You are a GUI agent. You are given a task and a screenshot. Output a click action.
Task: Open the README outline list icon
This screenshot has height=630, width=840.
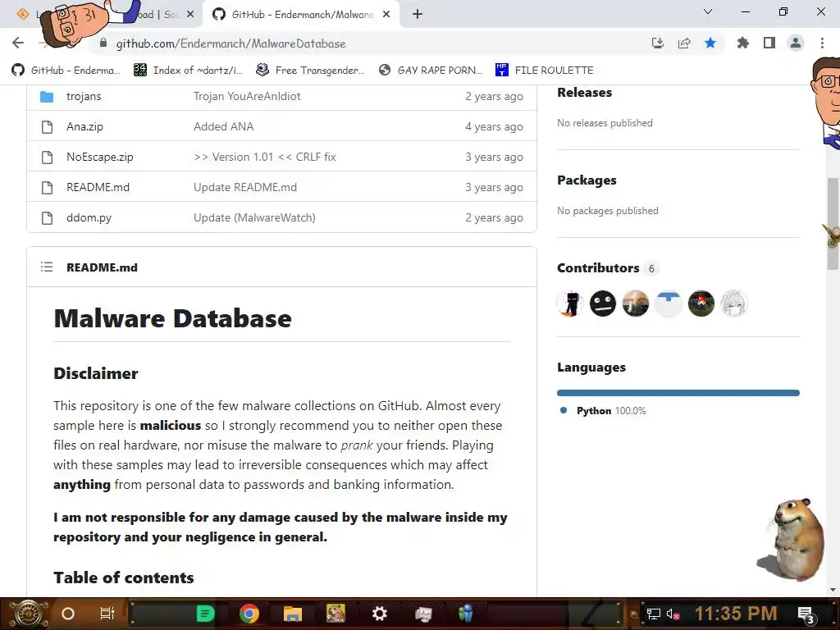click(47, 267)
